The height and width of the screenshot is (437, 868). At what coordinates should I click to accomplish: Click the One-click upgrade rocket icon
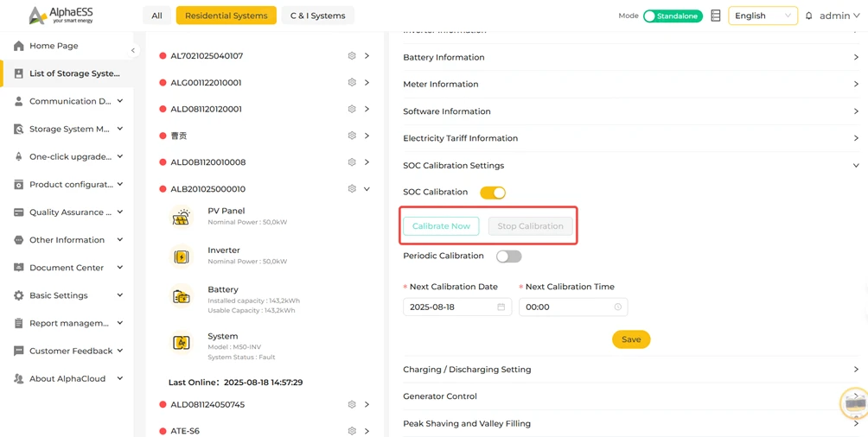19,156
